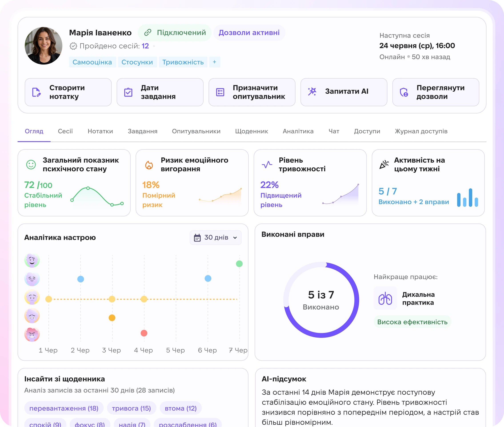This screenshot has width=504, height=427.
Task: Click the link icon in Підключений badge
Action: [148, 32]
